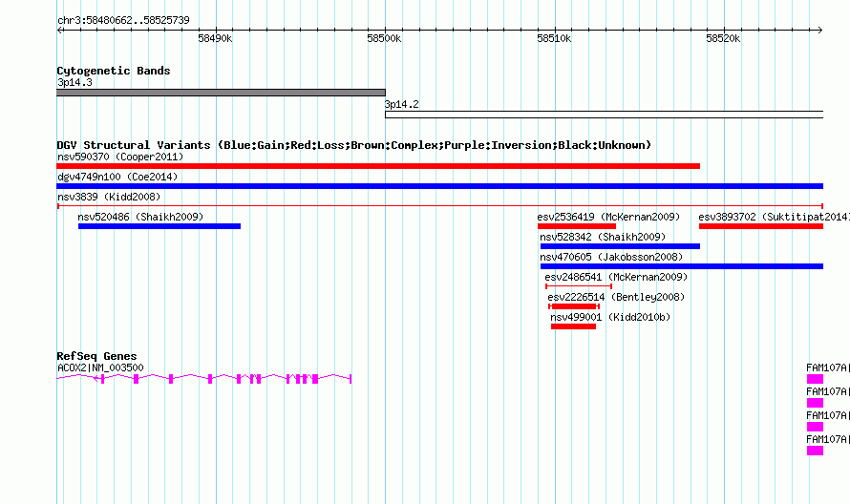Image resolution: width=850 pixels, height=504 pixels.
Task: Click the 58500k ruler label
Action: pyautogui.click(x=384, y=38)
